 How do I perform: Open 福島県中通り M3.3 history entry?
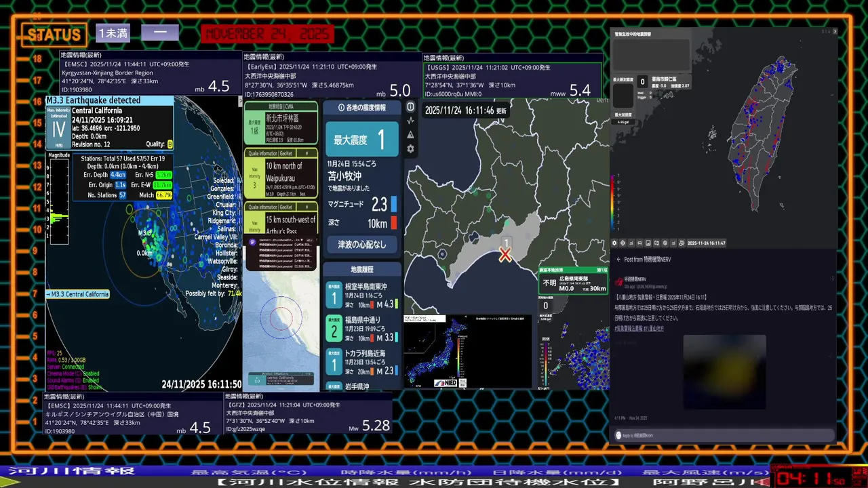(362, 329)
